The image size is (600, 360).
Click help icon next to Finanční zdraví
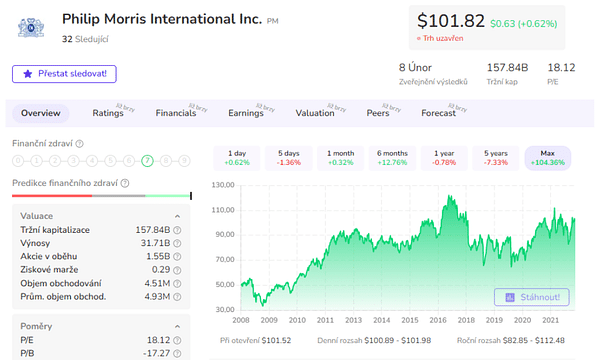[x=80, y=144]
